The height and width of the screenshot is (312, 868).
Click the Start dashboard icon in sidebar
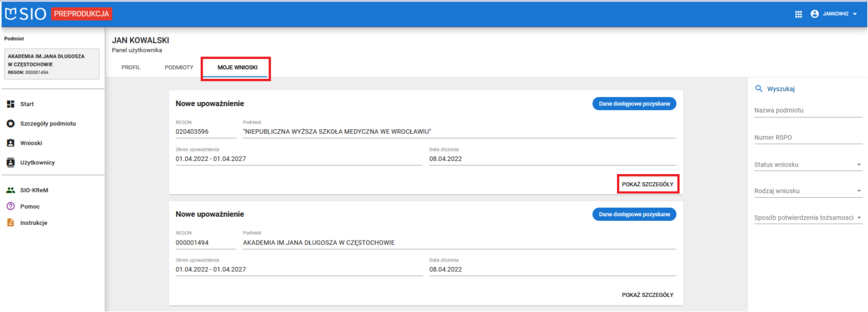pyautogui.click(x=10, y=104)
